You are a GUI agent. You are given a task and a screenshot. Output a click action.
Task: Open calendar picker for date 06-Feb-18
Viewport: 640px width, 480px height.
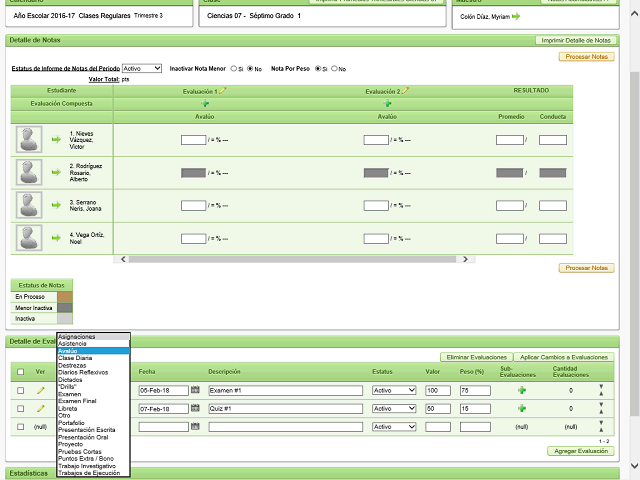point(195,390)
